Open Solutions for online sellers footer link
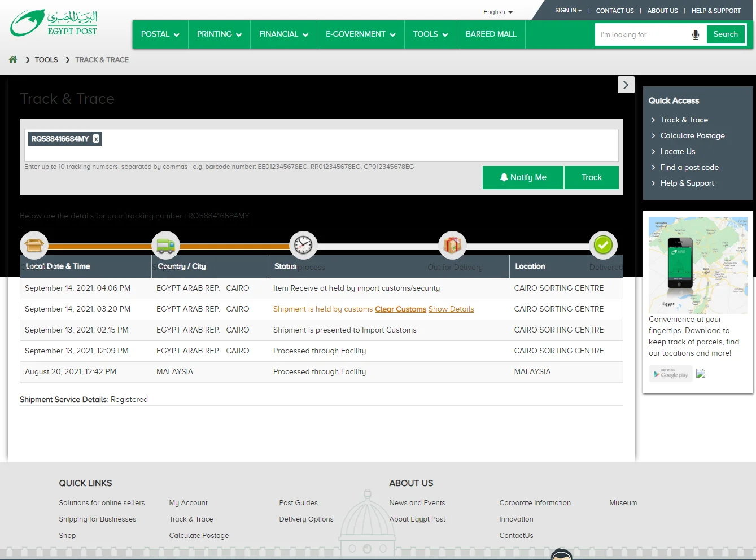 point(102,503)
